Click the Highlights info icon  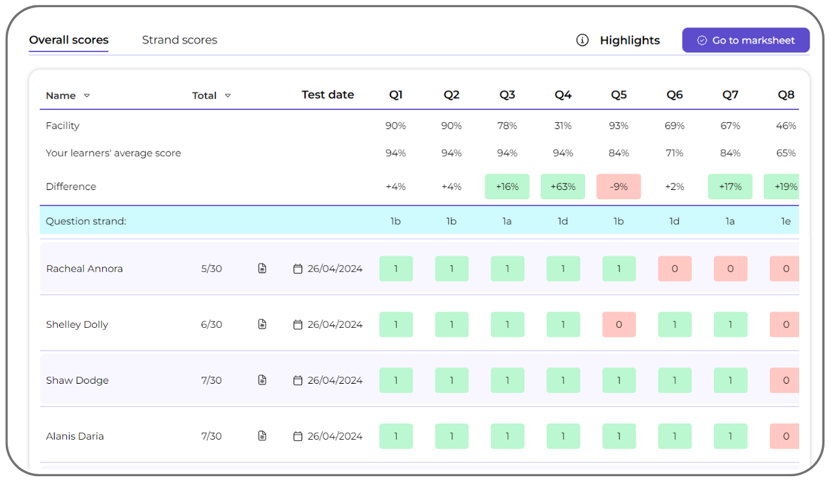pyautogui.click(x=582, y=40)
